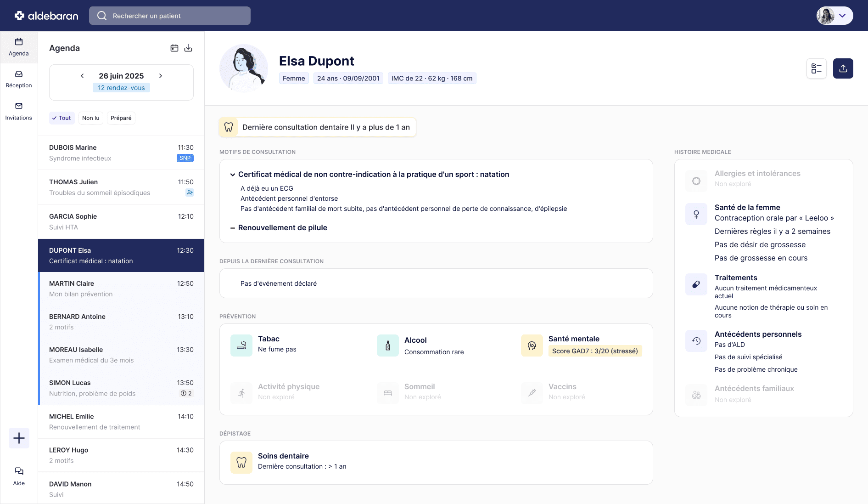Click the Santé mentale icon
This screenshot has height=504, width=868.
coord(532,345)
